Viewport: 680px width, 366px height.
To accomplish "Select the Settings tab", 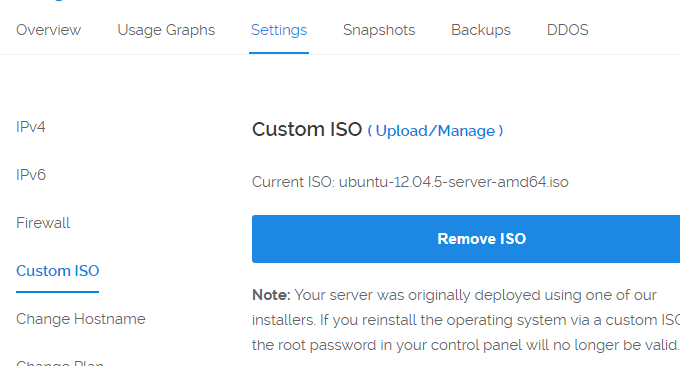I will pyautogui.click(x=279, y=30).
